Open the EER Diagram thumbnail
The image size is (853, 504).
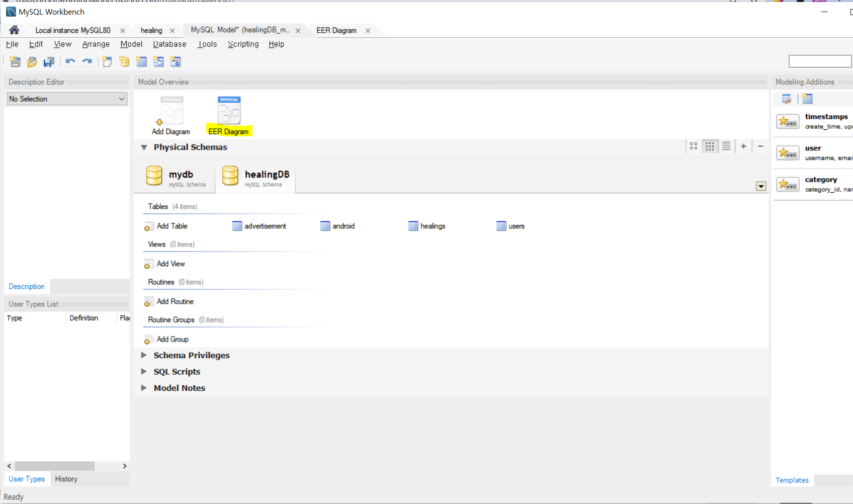click(x=229, y=116)
